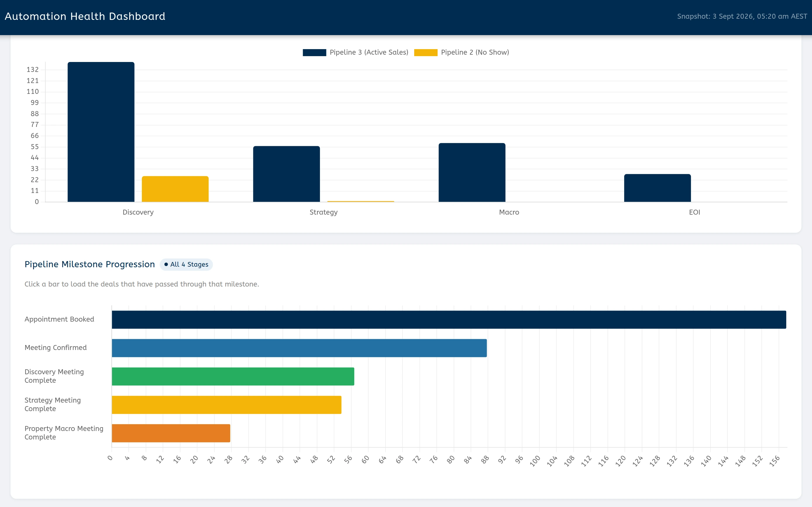Click the 88 tick on milestone axis
812x507 pixels.
tap(485, 460)
